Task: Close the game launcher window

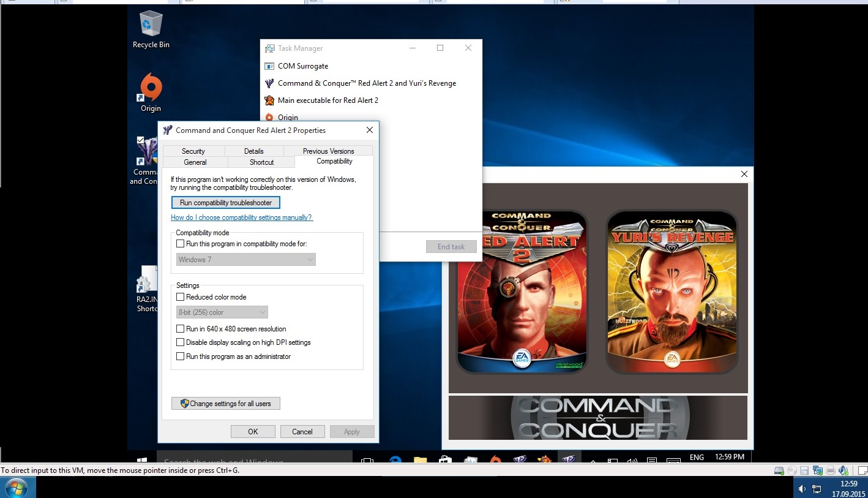Action: (744, 174)
